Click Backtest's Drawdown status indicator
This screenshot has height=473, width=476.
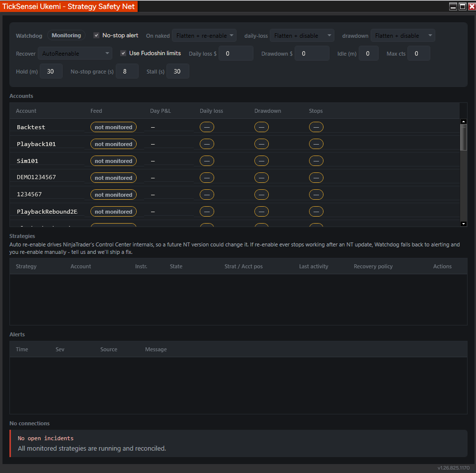261,127
